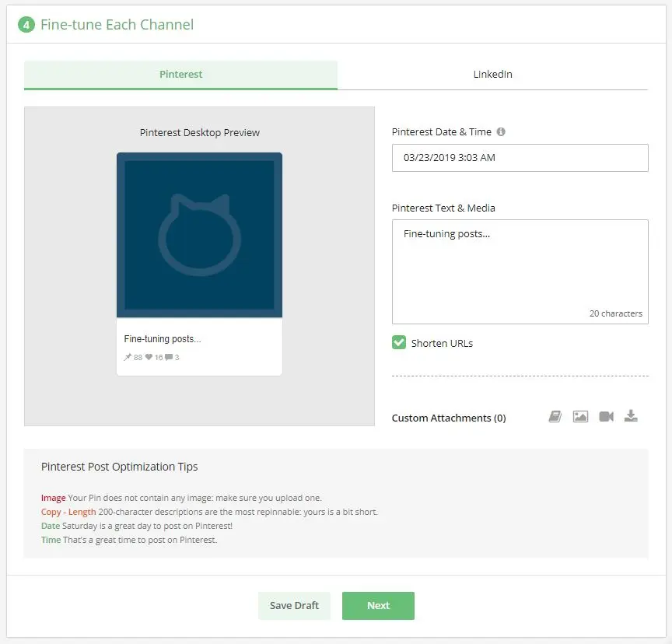Click the Fine-tune Each Channel heading
The height and width of the screenshot is (644, 672).
pos(117,25)
